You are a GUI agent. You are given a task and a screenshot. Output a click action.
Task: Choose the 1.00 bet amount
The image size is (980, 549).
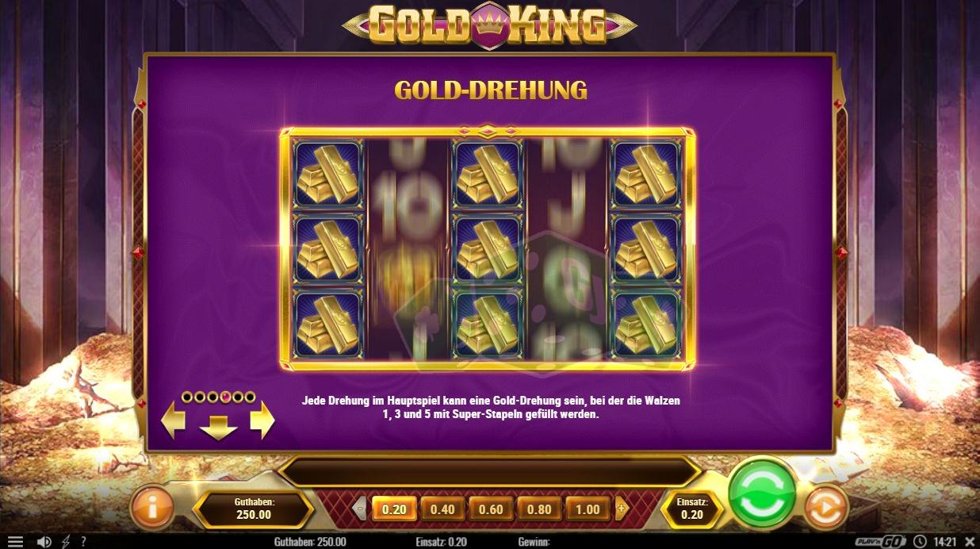[588, 509]
